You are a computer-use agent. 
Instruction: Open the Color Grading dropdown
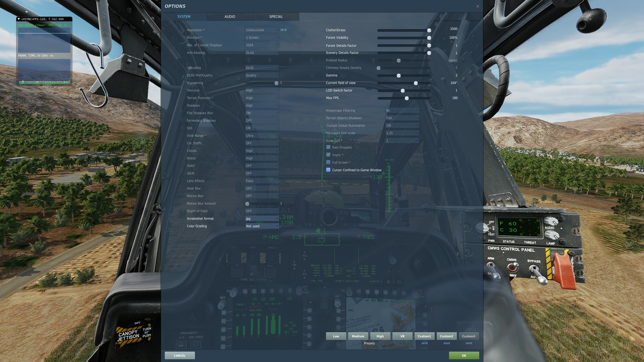(x=262, y=226)
